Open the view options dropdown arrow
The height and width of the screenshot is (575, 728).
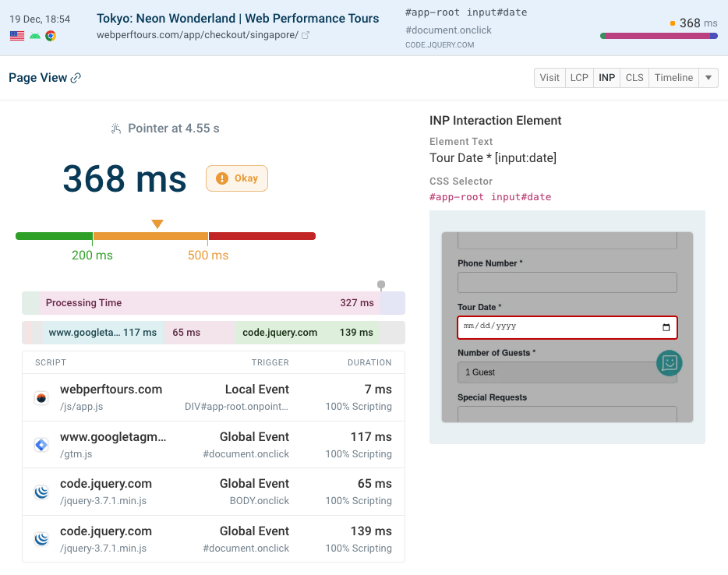708,78
